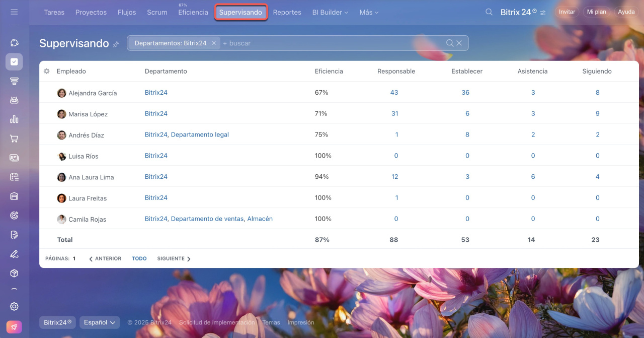Expand the Más menu

pos(369,12)
